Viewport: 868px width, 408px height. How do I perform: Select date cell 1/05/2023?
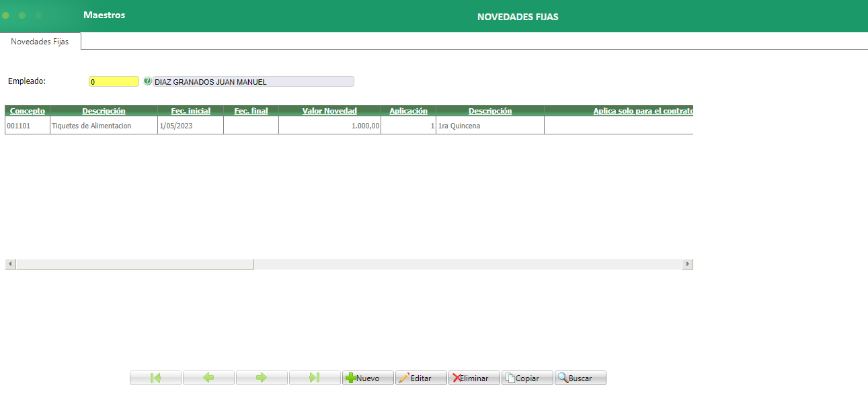click(x=190, y=126)
